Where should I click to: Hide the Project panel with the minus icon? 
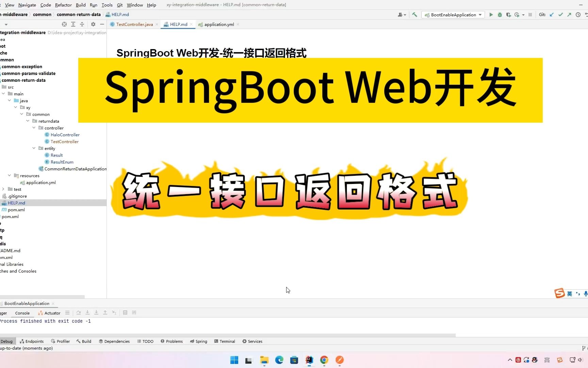click(102, 24)
